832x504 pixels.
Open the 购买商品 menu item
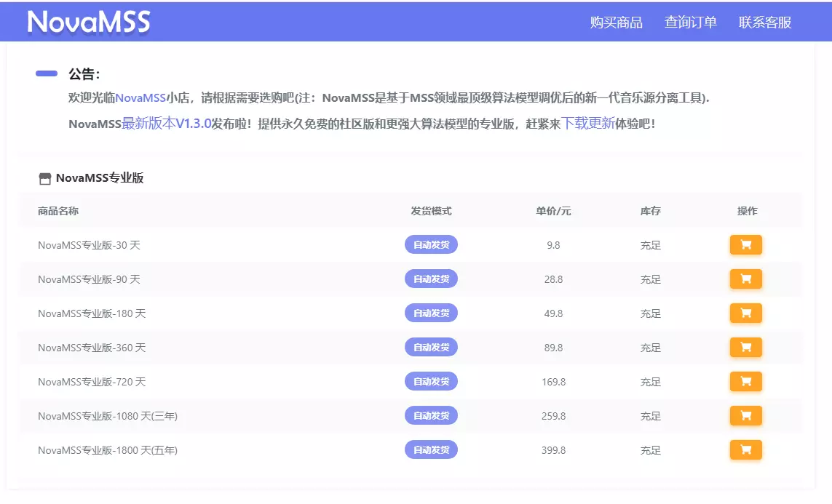tap(616, 23)
